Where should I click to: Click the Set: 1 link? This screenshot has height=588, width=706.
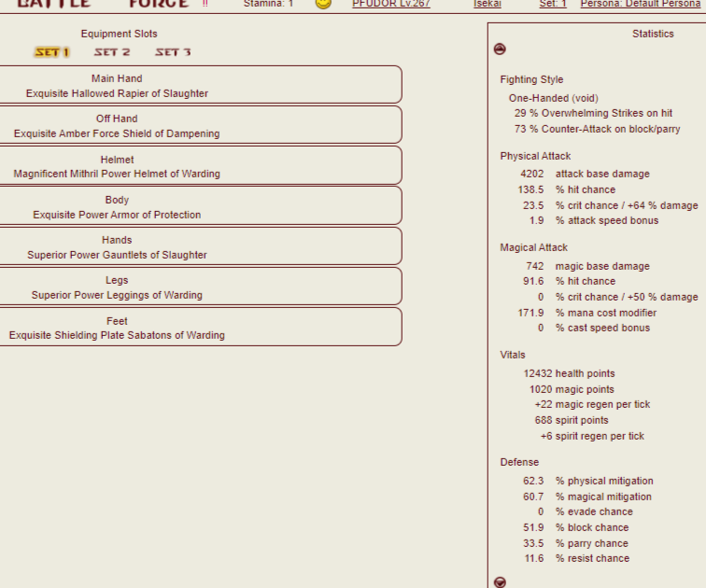coord(553,4)
